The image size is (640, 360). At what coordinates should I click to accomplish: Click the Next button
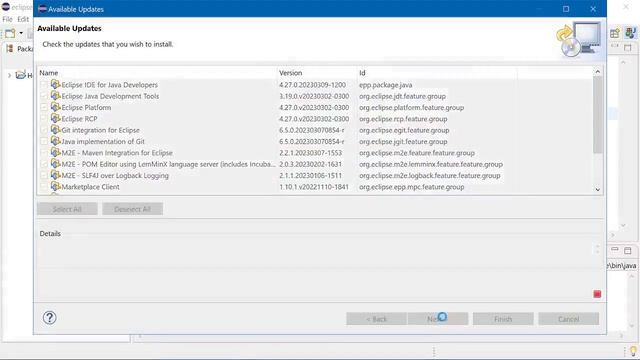point(438,319)
